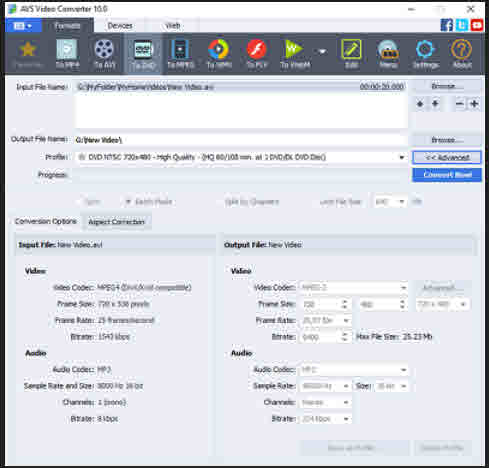The height and width of the screenshot is (468, 489).
Task: Expand the Profile dropdown list
Action: click(402, 157)
